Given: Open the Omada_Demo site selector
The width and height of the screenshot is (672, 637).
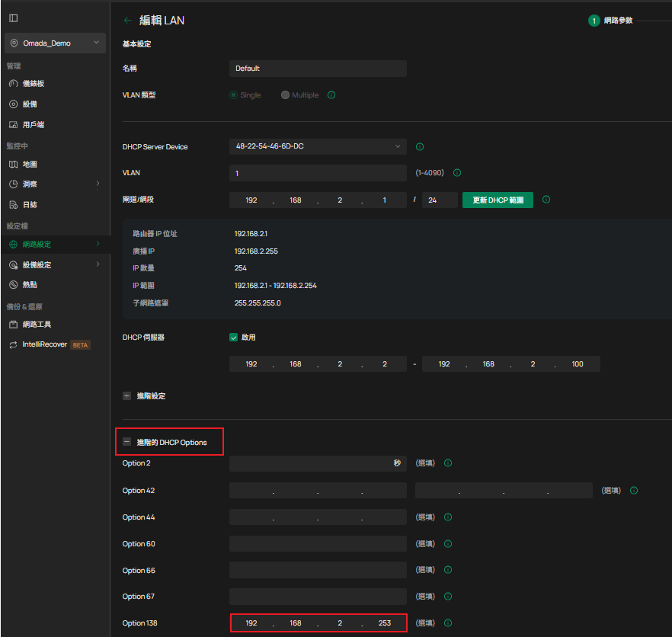Looking at the screenshot, I should (54, 43).
